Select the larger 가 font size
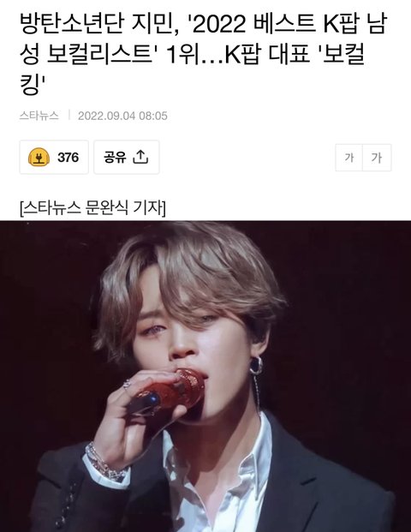The width and height of the screenshot is (411, 532). [x=377, y=158]
